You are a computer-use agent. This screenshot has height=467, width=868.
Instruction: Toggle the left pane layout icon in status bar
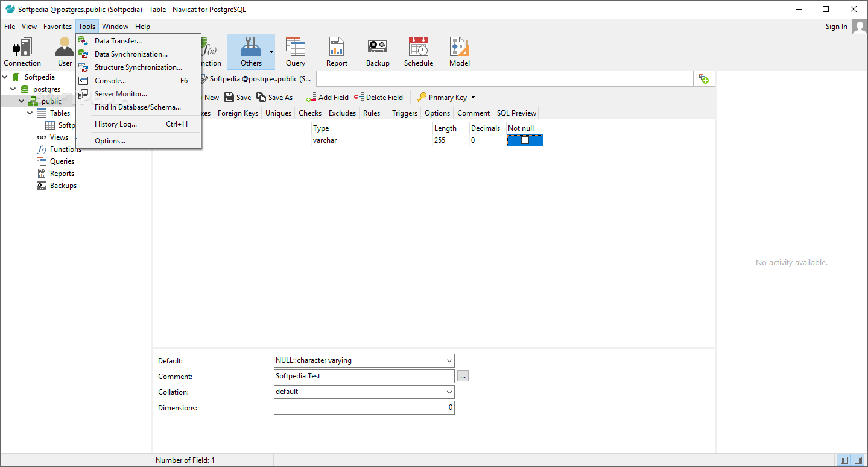pos(844,460)
